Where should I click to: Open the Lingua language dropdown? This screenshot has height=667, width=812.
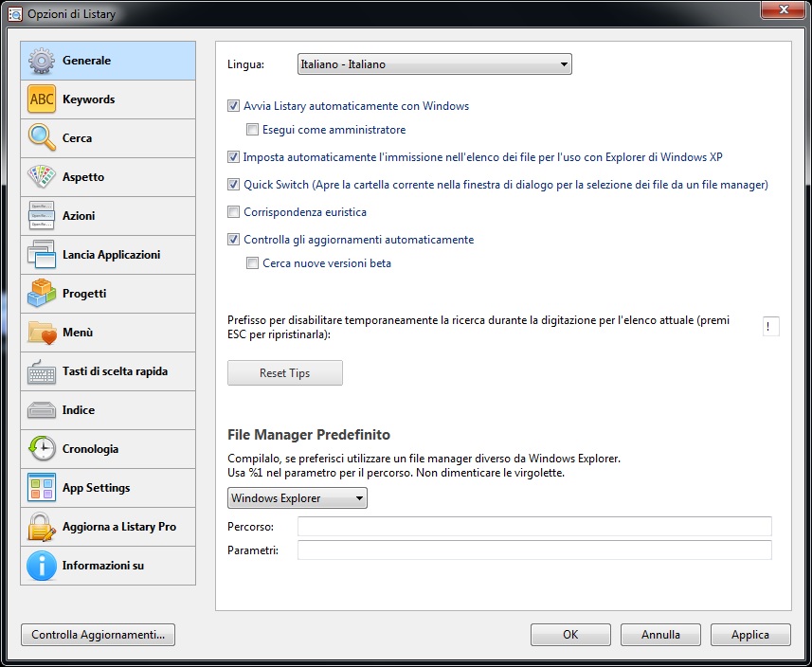point(435,64)
